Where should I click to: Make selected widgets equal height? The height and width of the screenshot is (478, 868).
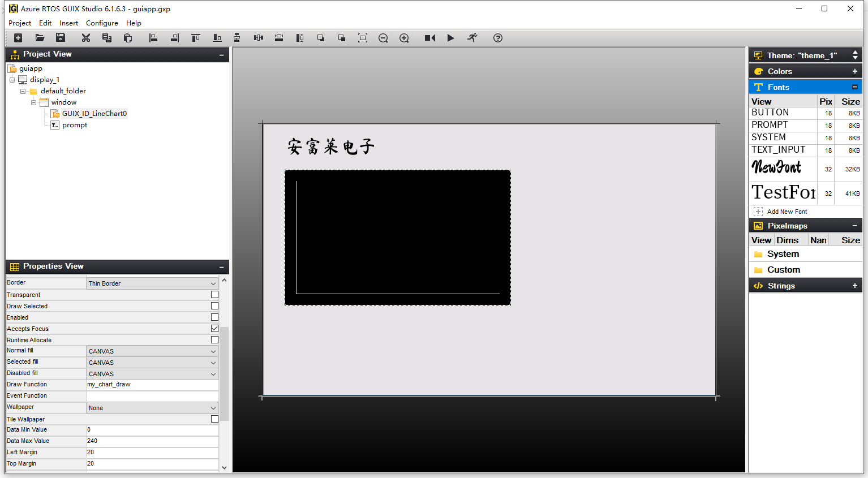click(x=300, y=38)
